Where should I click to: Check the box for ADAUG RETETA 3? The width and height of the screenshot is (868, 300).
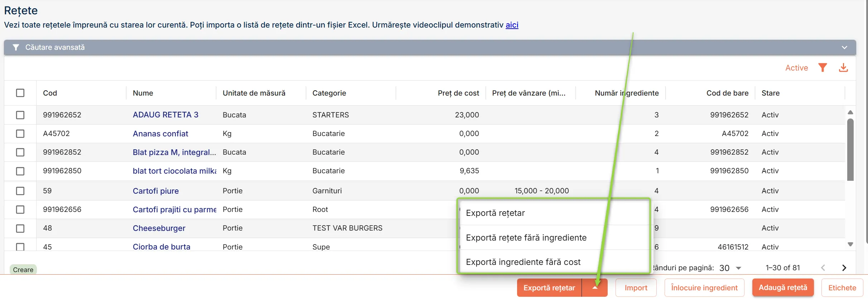click(x=20, y=115)
